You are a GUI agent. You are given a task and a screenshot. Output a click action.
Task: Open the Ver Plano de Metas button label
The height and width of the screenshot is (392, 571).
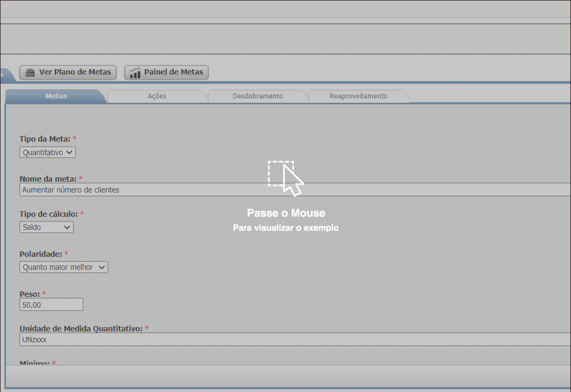pos(75,72)
